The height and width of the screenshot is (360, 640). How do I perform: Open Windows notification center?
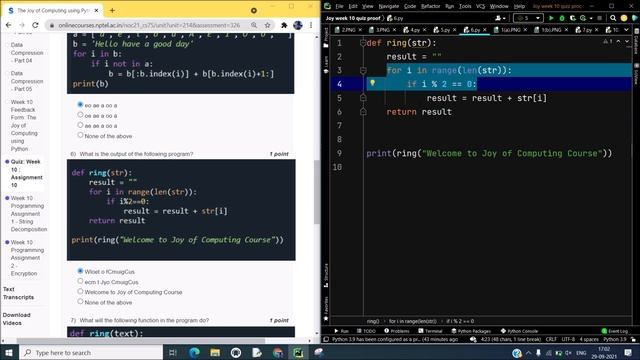click(628, 352)
